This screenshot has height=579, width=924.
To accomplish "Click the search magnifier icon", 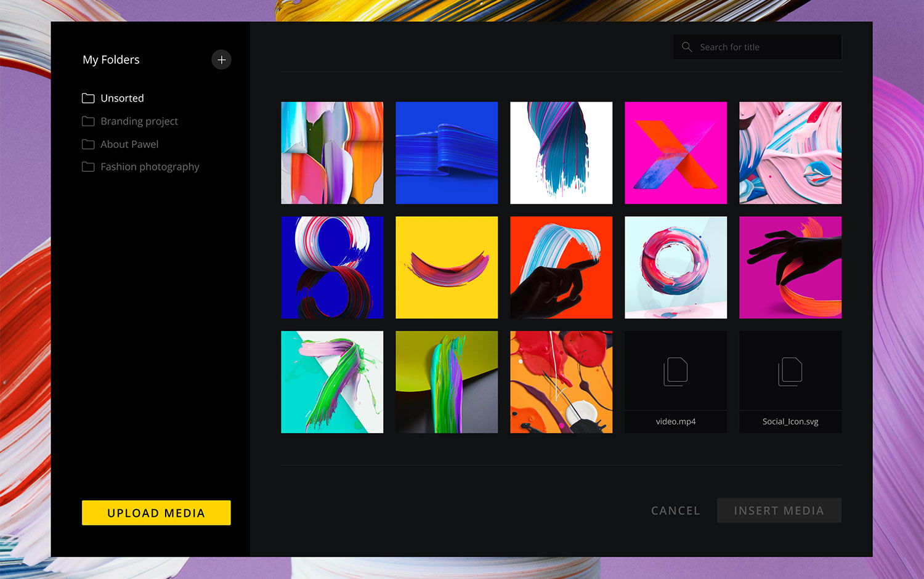I will coord(686,47).
